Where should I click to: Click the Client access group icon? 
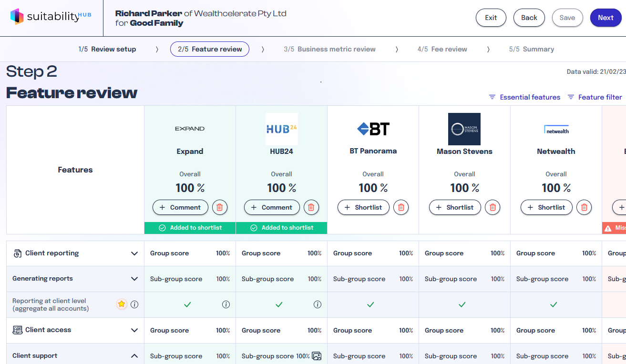click(17, 330)
